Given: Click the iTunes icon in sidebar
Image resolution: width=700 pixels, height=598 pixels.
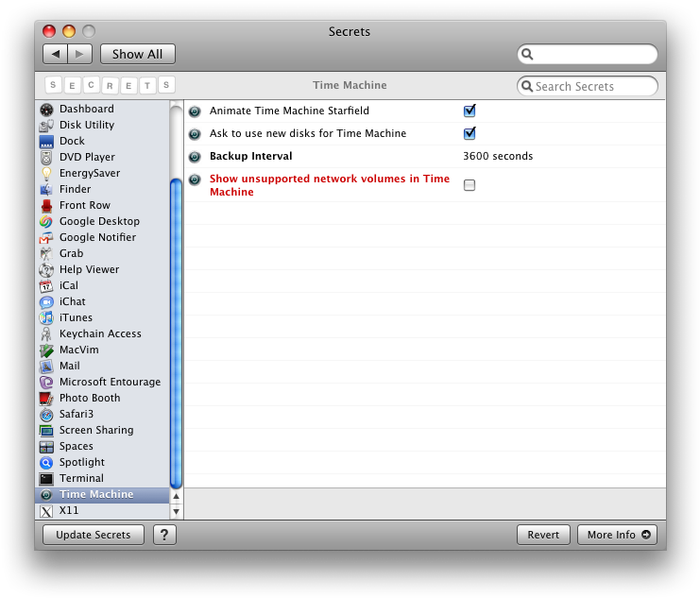Looking at the screenshot, I should click(46, 318).
